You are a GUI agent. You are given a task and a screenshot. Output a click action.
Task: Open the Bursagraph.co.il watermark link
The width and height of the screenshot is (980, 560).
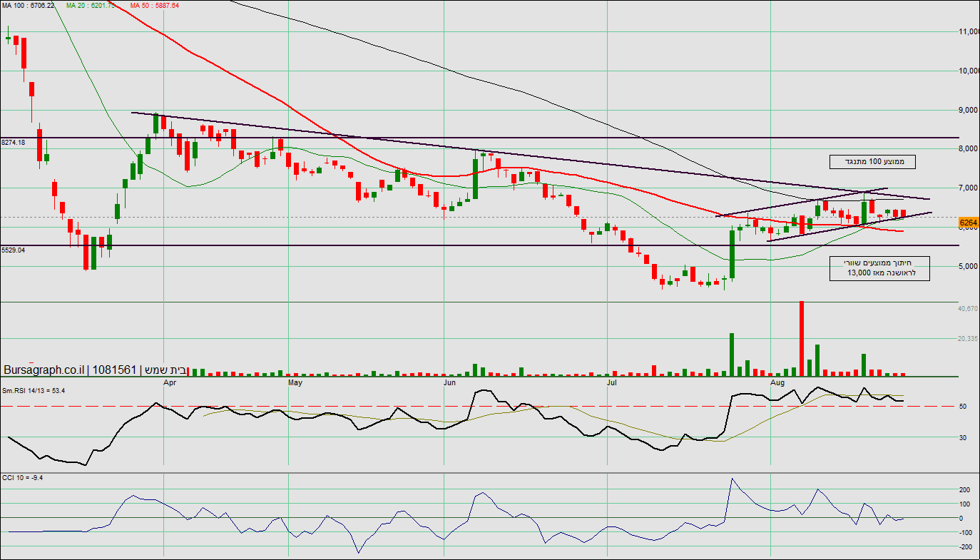coord(44,370)
